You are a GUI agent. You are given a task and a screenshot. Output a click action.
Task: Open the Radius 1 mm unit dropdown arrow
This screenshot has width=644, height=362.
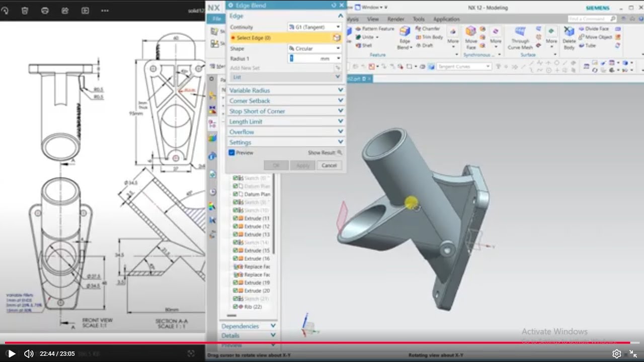[339, 59]
